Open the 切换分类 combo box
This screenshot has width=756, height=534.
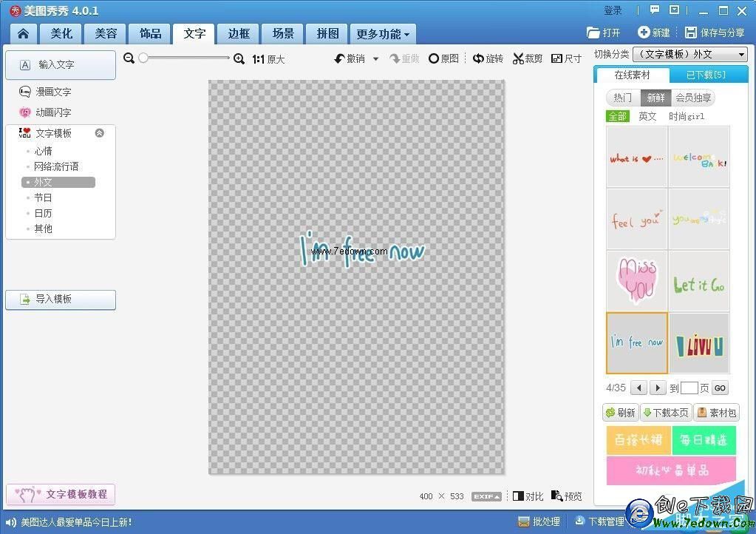tap(690, 55)
